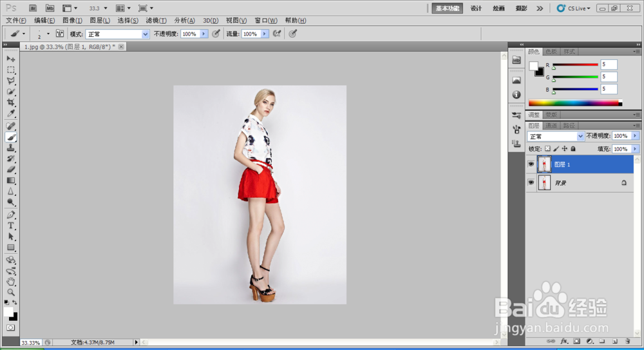Toggle visibility of 背景 layer
This screenshot has width=644, height=350.
[x=531, y=182]
